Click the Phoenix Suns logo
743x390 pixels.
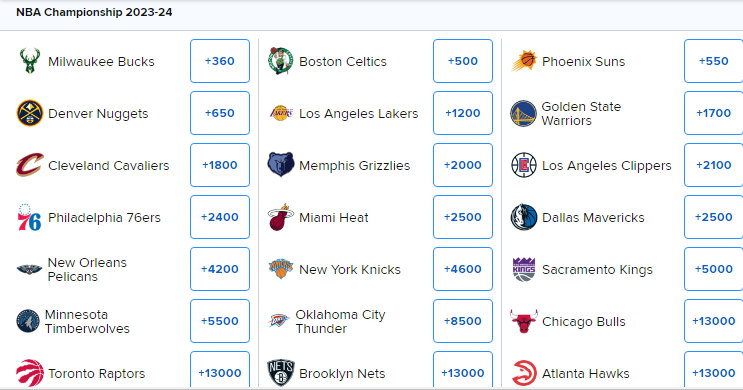click(524, 61)
